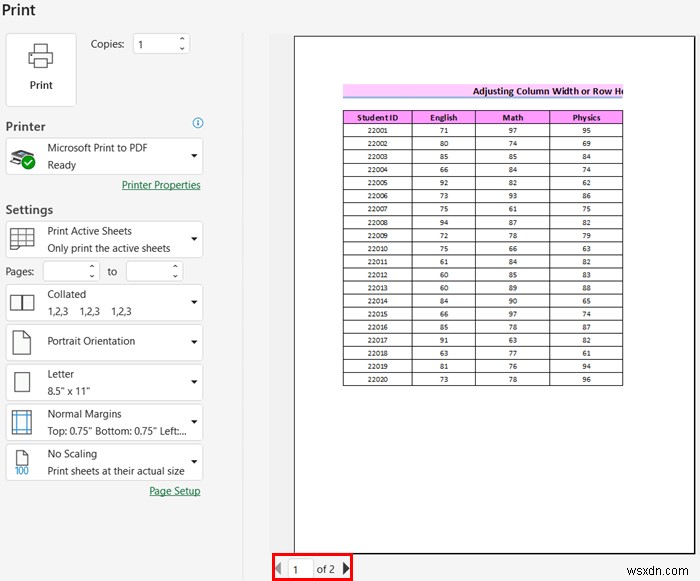This screenshot has width=700, height=581.
Task: Click the current page number box
Action: [300, 569]
